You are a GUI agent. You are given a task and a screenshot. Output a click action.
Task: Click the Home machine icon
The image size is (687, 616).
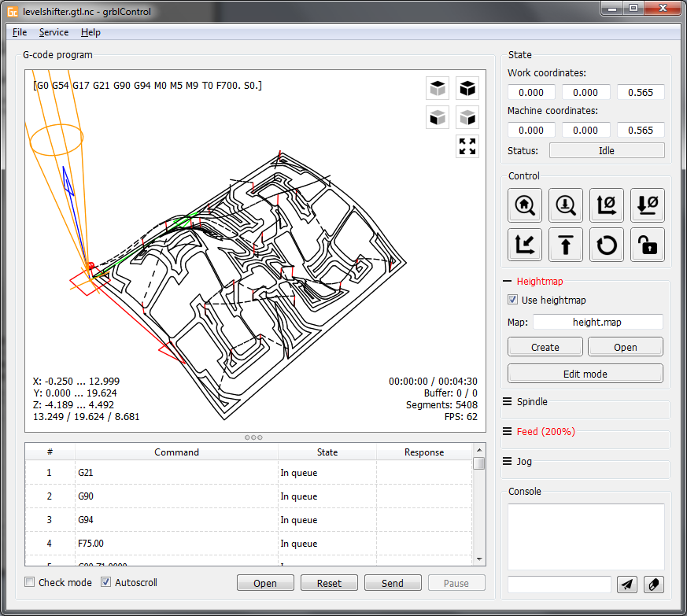point(525,205)
